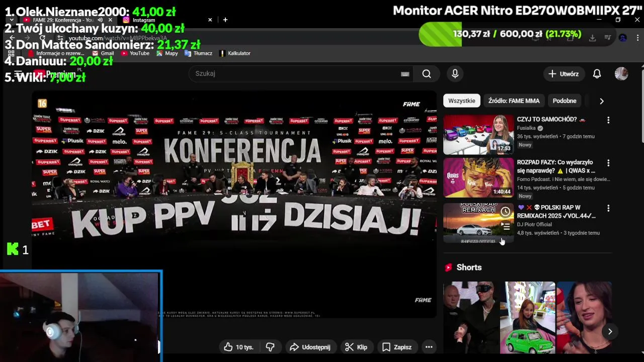The image size is (644, 362).
Task: Open the Short with the dark-haired woman
Action: [584, 318]
